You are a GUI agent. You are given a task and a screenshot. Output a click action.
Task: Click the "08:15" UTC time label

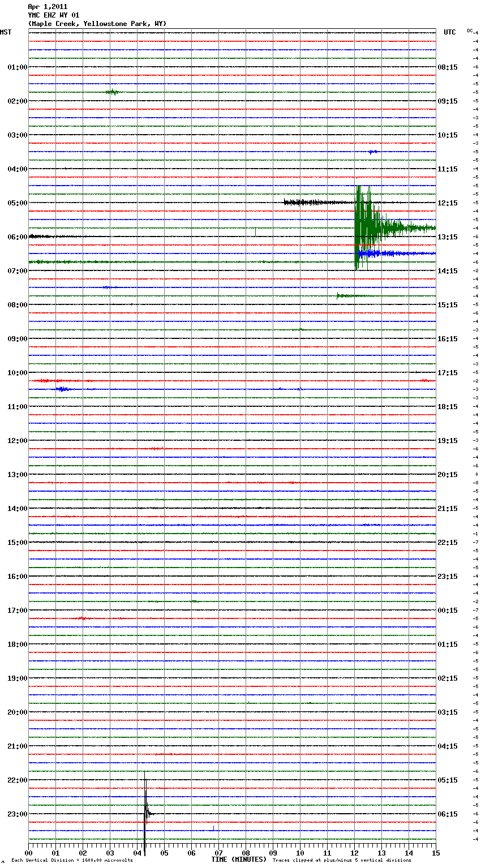point(448,67)
